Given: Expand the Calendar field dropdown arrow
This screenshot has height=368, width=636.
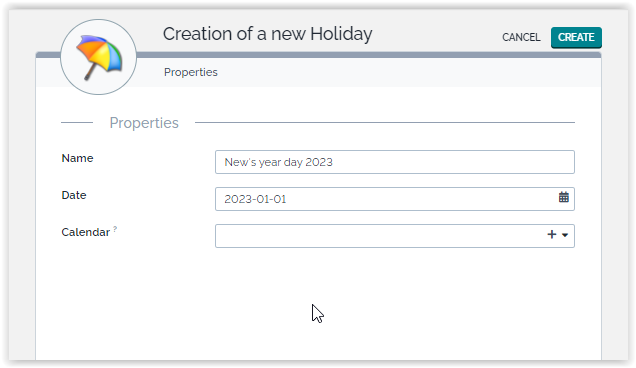Looking at the screenshot, I should pos(565,235).
